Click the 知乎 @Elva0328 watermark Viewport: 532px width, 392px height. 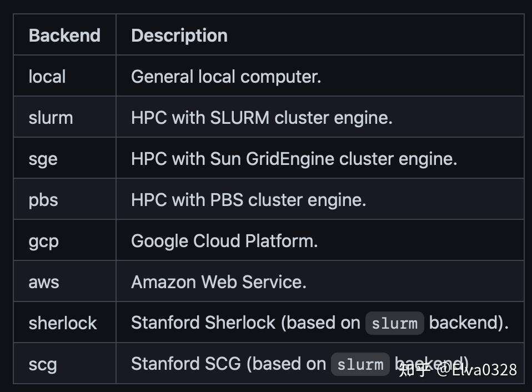tap(458, 370)
